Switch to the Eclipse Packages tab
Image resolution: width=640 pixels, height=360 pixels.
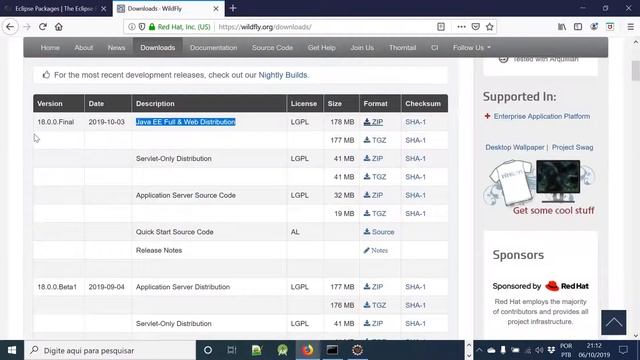pos(56,9)
